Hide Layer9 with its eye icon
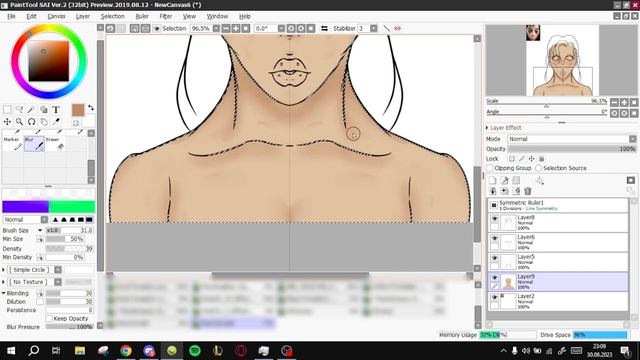 [494, 278]
